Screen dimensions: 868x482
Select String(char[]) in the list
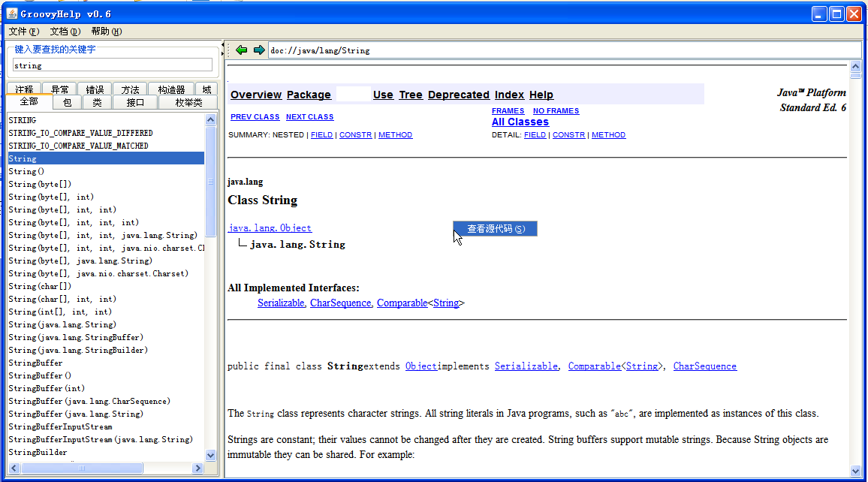click(x=106, y=286)
